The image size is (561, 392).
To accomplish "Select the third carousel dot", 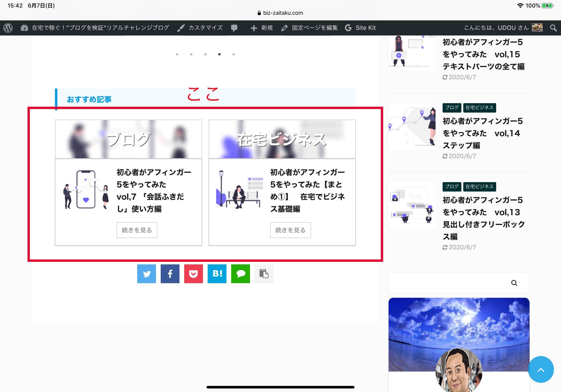I will pyautogui.click(x=205, y=54).
